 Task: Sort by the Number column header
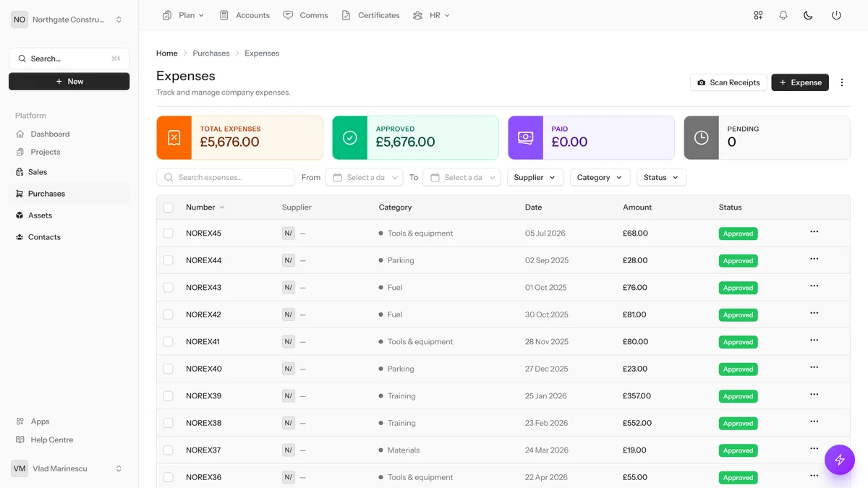click(x=205, y=207)
